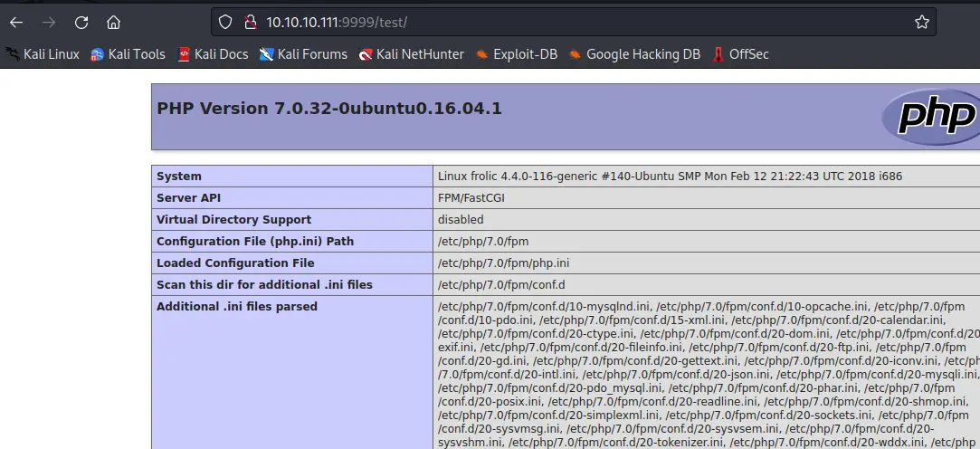The height and width of the screenshot is (449, 980).
Task: Click the PHP Version 7.0.32 heading
Action: 329,109
